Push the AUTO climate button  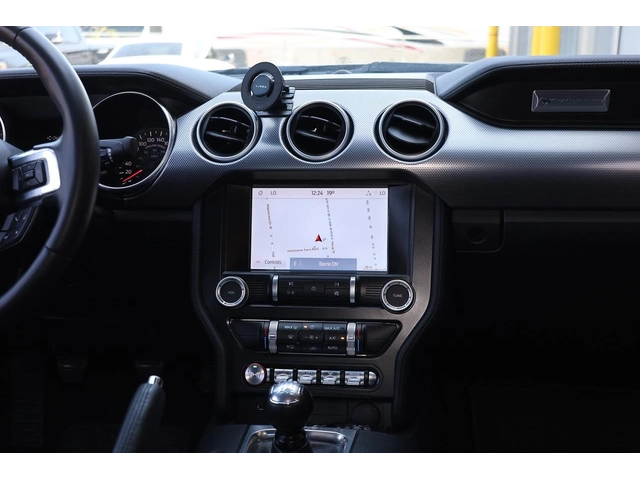coord(332,348)
